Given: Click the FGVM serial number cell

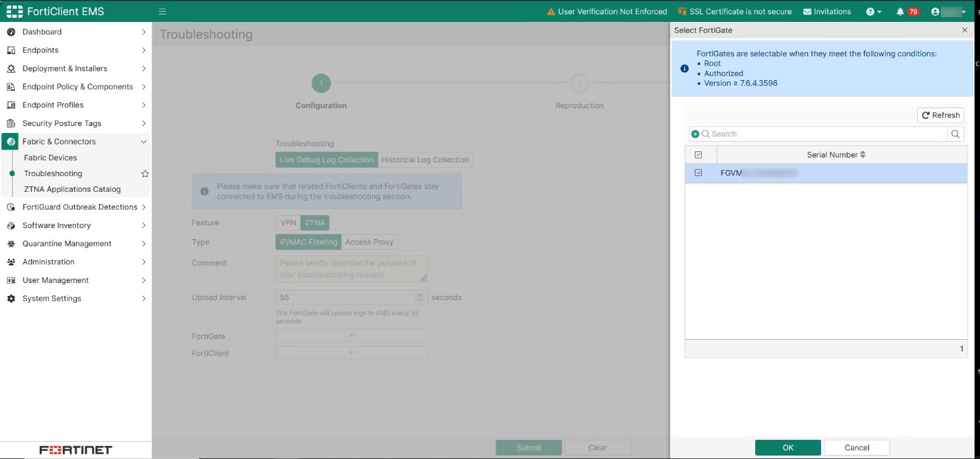Looking at the screenshot, I should pyautogui.click(x=842, y=173).
